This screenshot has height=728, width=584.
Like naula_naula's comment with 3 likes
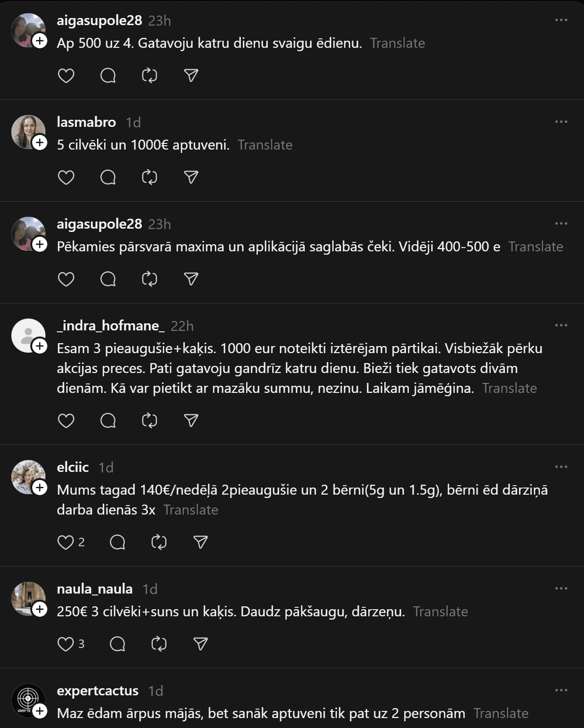(66, 644)
